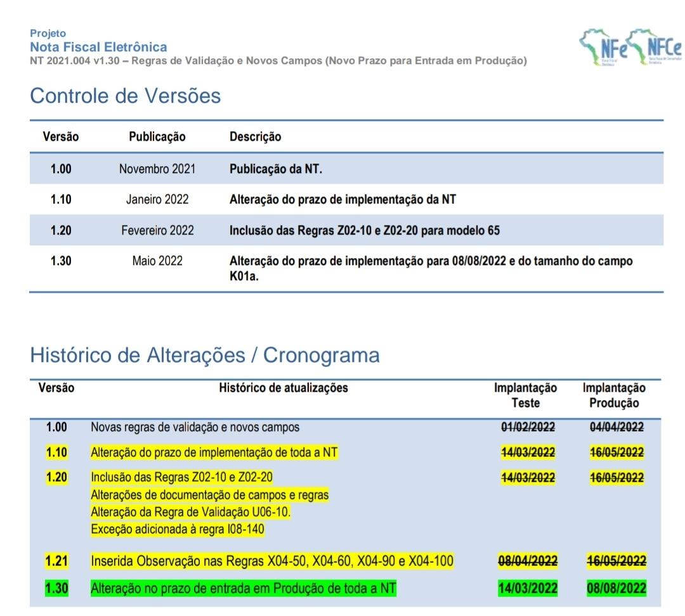Select "Alterações de documentação de campos e regras"
Screen dimensions: 685x616
pos(210,495)
